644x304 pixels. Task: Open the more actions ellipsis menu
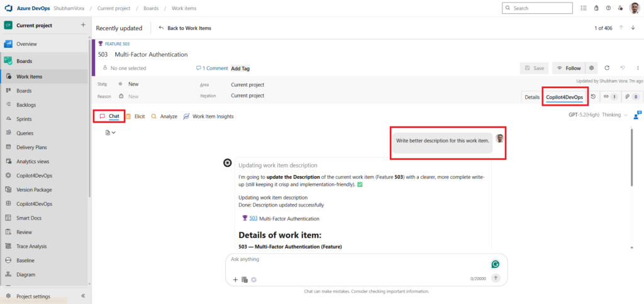(x=638, y=68)
